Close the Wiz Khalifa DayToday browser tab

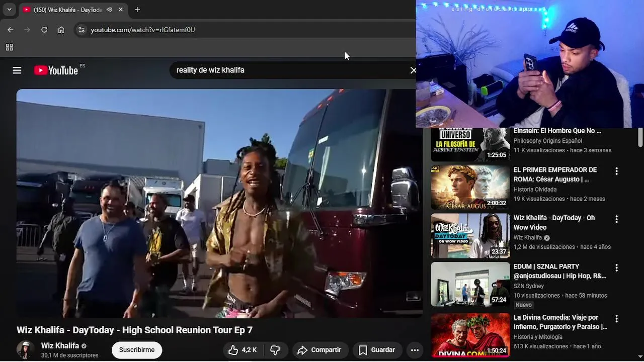click(121, 10)
